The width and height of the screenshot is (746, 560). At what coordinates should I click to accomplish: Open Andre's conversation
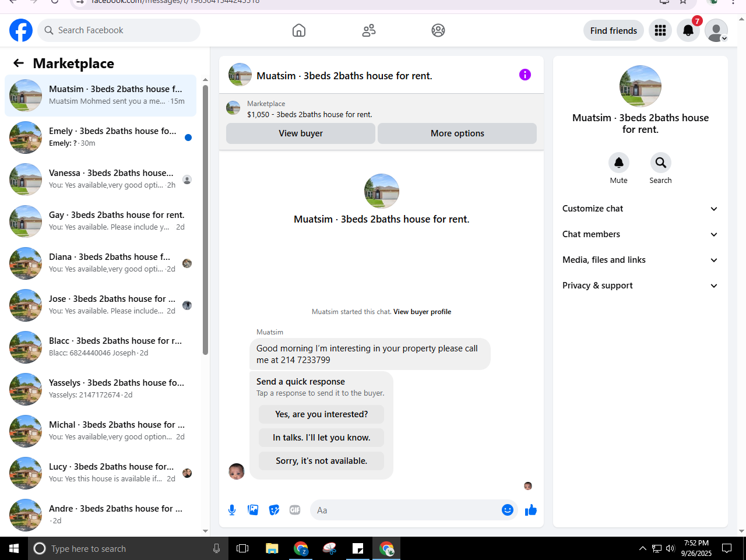(x=100, y=515)
